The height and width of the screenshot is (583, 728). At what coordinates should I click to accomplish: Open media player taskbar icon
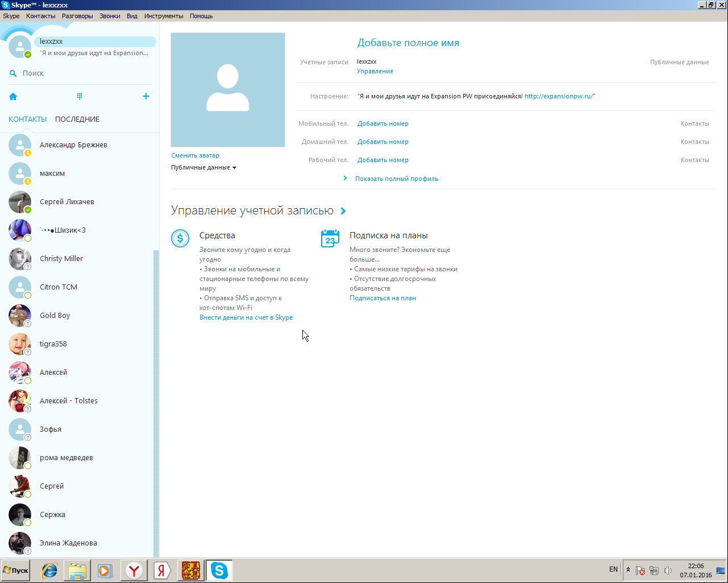[105, 570]
